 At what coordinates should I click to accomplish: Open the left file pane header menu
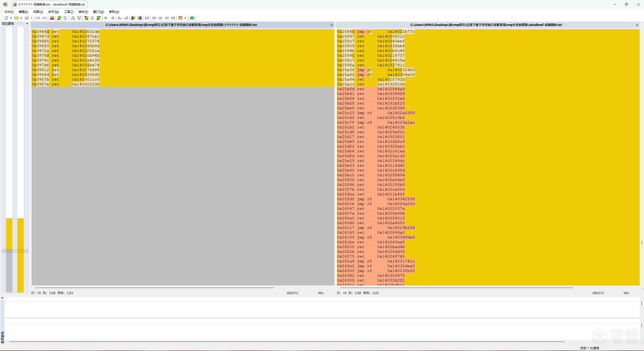[x=332, y=25]
